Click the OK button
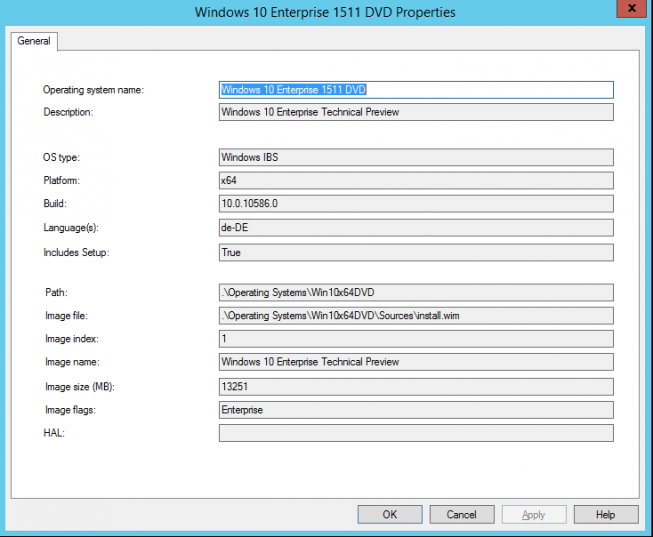 [390, 515]
